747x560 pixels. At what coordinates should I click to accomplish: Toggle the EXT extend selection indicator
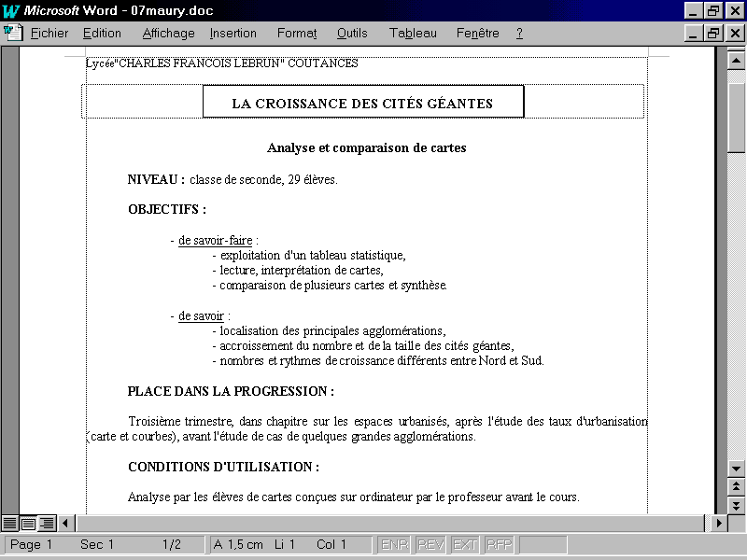[465, 545]
